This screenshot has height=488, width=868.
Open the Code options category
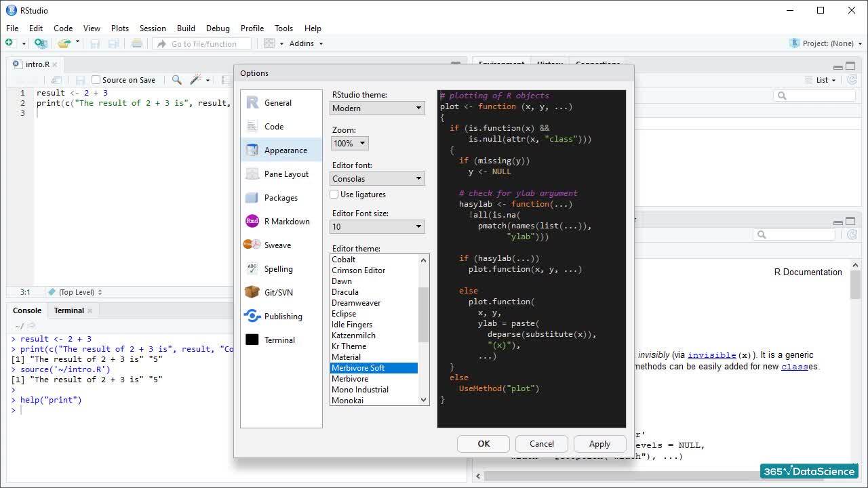coord(281,127)
